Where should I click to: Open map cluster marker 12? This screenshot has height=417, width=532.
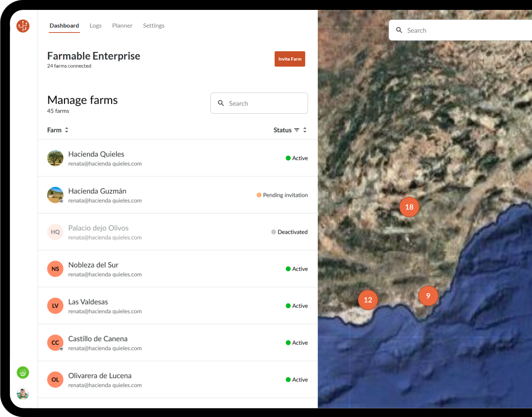[368, 300]
